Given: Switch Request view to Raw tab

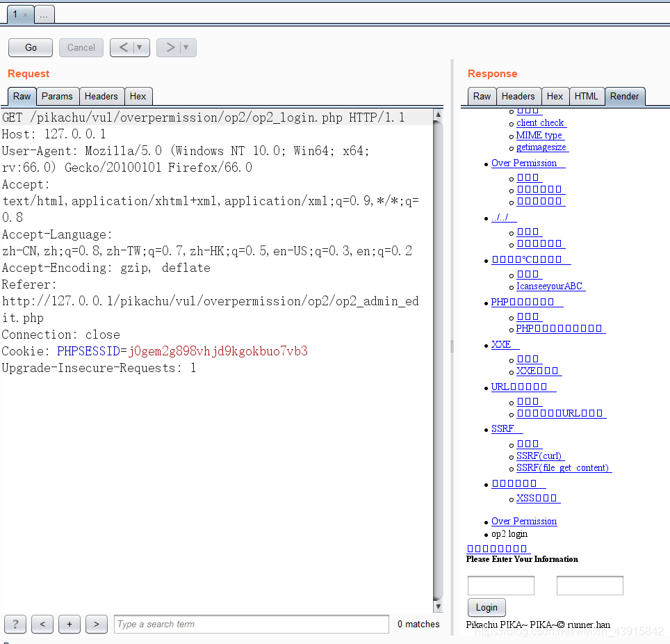Looking at the screenshot, I should [22, 96].
